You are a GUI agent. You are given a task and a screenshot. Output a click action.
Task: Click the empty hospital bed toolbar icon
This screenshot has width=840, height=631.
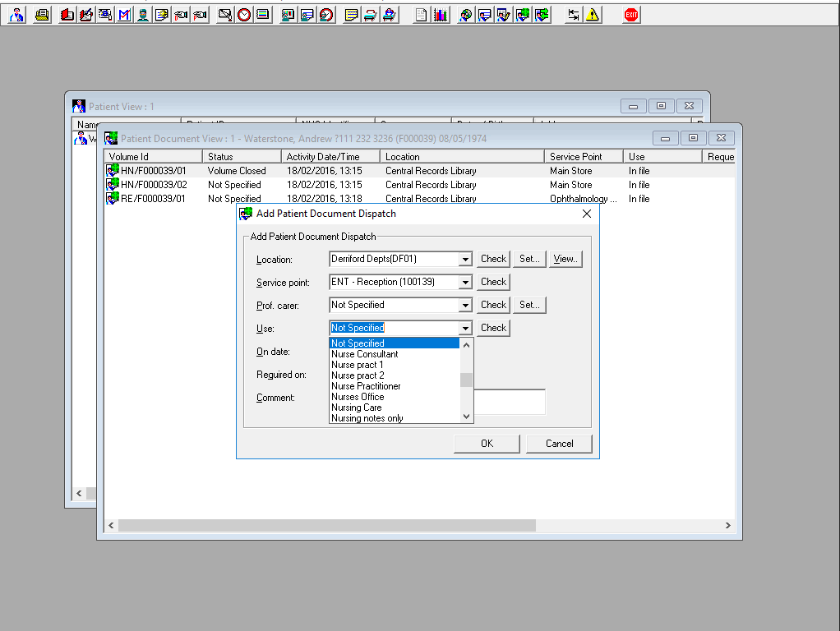[370, 15]
